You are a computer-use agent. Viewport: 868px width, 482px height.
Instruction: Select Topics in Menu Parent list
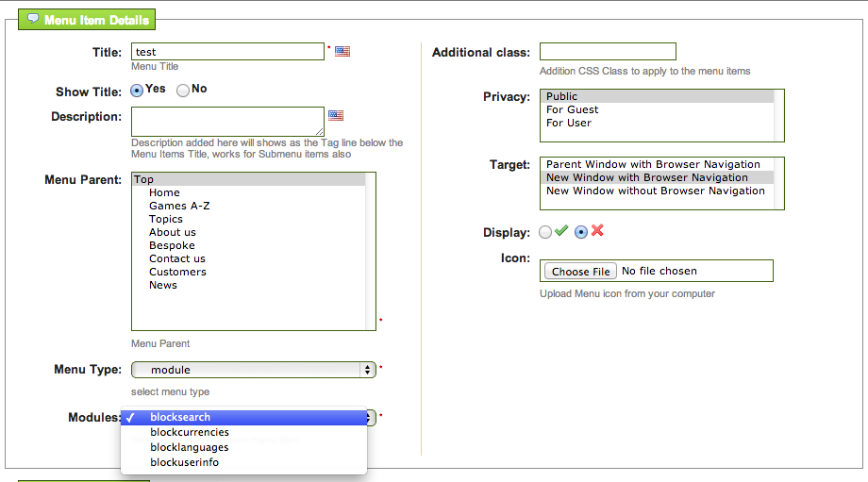pos(248,219)
